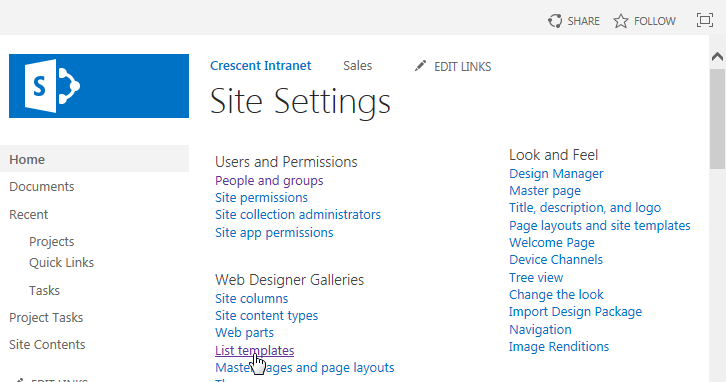This screenshot has height=382, width=726.
Task: Open Tasks under Recent
Action: point(44,290)
